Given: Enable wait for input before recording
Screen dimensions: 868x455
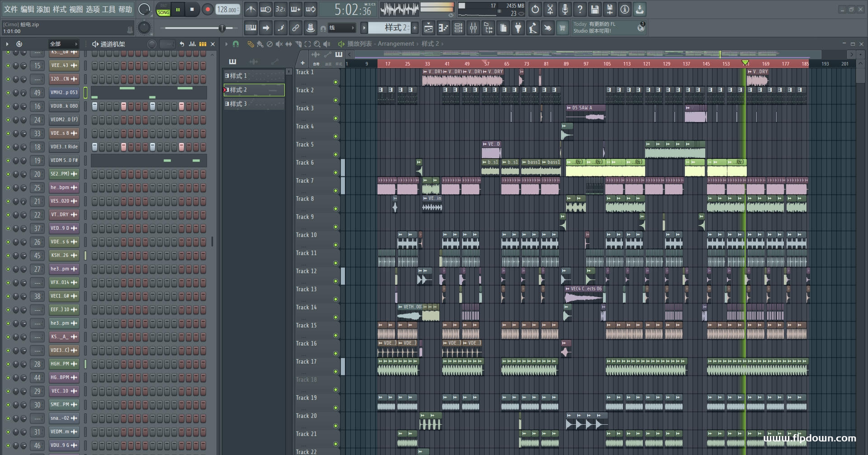Looking at the screenshot, I should click(x=265, y=9).
